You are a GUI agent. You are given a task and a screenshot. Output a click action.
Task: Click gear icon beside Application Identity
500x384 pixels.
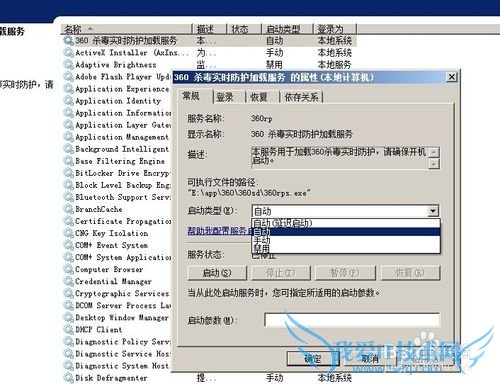point(69,101)
